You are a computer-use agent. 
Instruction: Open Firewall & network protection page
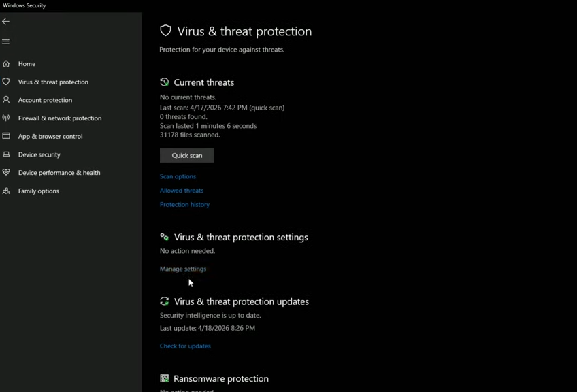click(x=60, y=118)
